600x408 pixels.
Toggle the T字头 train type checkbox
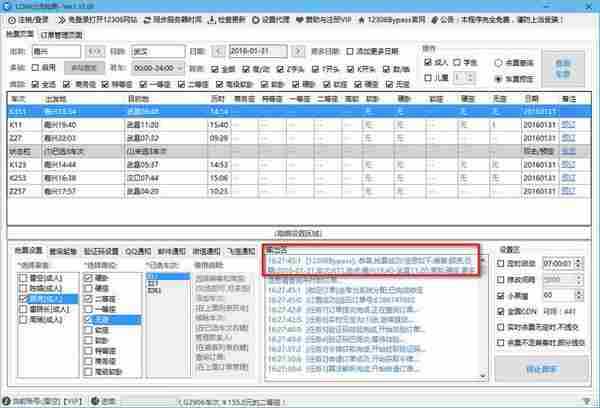pyautogui.click(x=315, y=69)
